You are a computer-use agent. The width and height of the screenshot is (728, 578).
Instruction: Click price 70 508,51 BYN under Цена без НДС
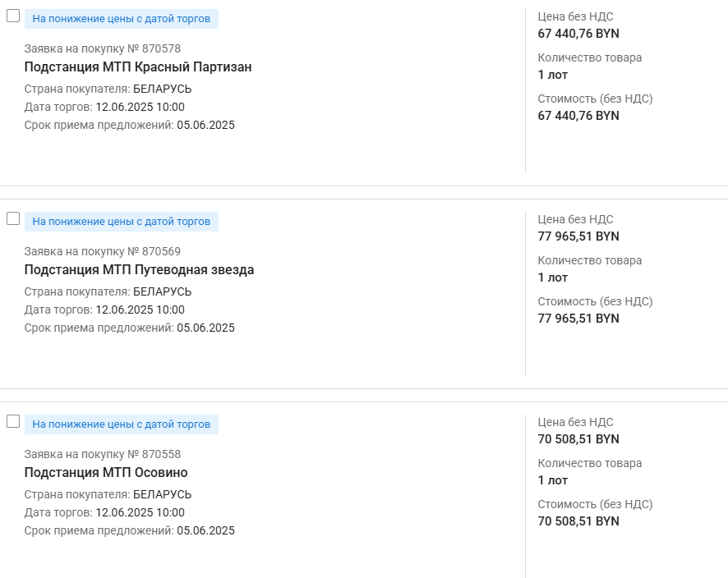point(578,439)
